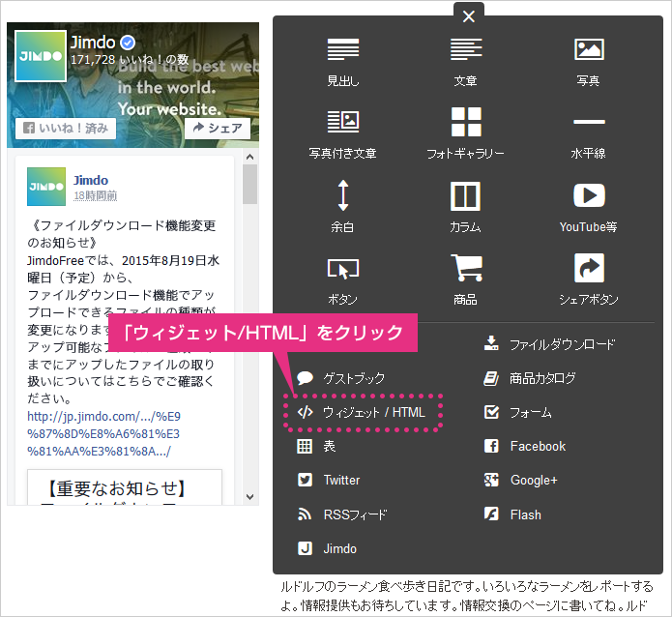This screenshot has width=672, height=617.
Task: Add a 文章 text element
Action: 465,49
